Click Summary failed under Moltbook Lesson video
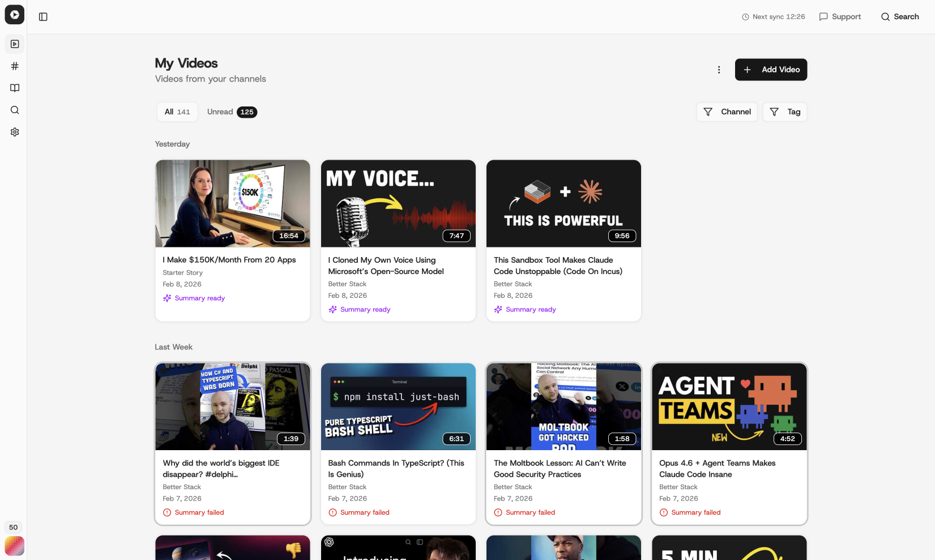The width and height of the screenshot is (935, 560). [524, 512]
